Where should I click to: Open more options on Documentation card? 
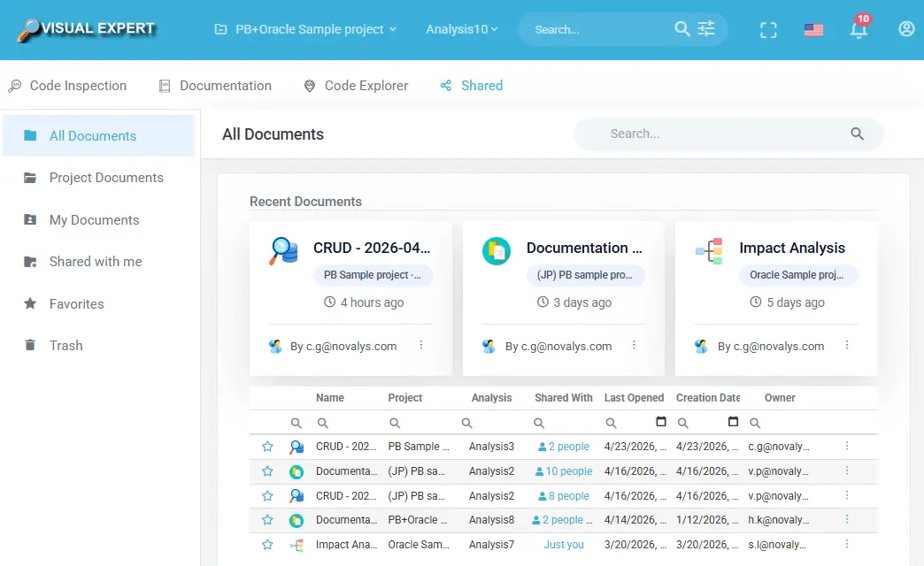[x=634, y=345]
